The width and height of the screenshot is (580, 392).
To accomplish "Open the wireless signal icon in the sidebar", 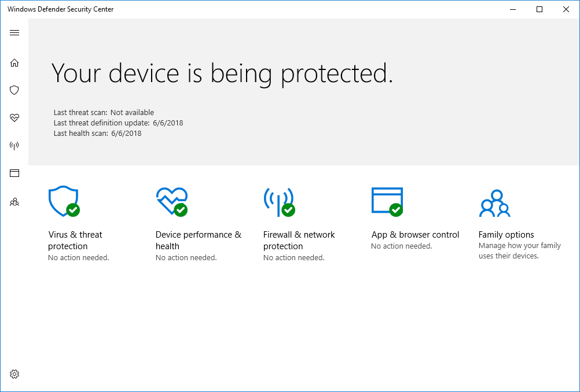I will 14,146.
